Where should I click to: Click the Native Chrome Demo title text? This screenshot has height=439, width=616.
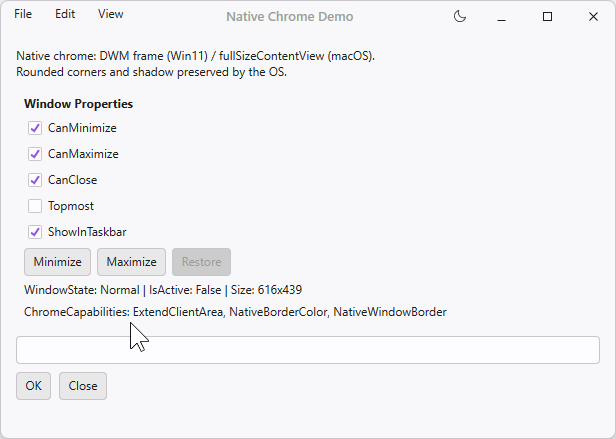pyautogui.click(x=289, y=17)
